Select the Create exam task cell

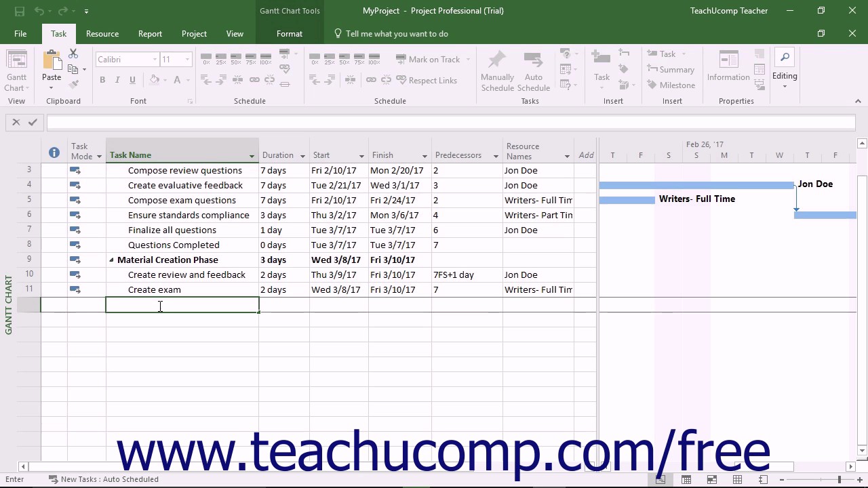tap(182, 290)
